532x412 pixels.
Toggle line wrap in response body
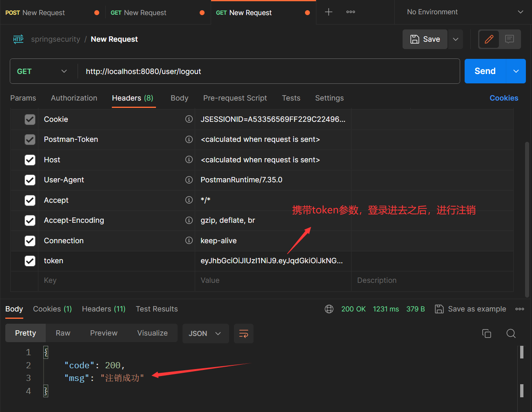244,334
